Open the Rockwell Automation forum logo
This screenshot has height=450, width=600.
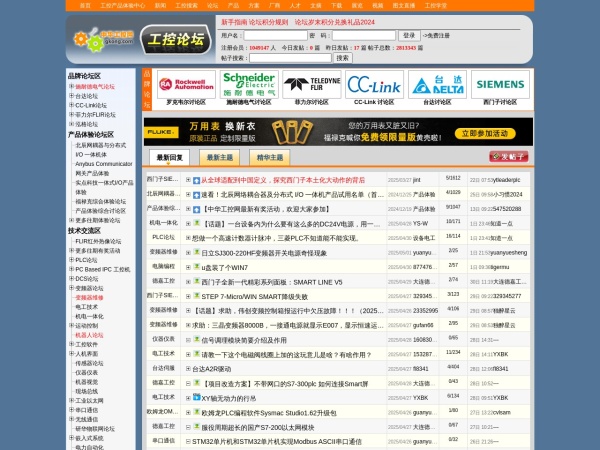click(x=186, y=85)
